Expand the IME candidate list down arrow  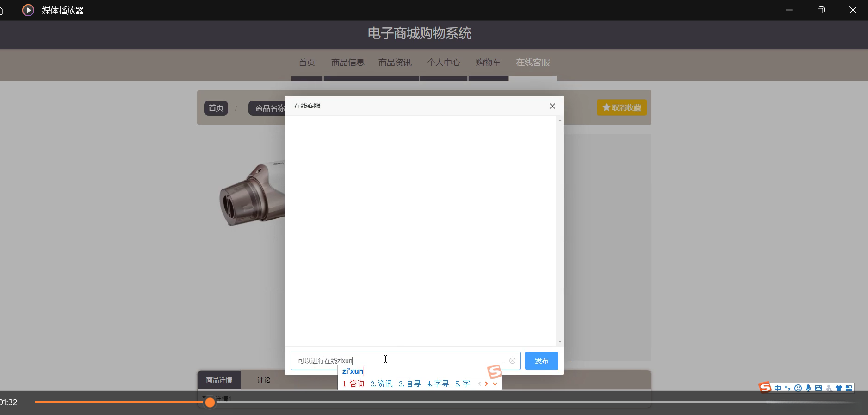(495, 384)
